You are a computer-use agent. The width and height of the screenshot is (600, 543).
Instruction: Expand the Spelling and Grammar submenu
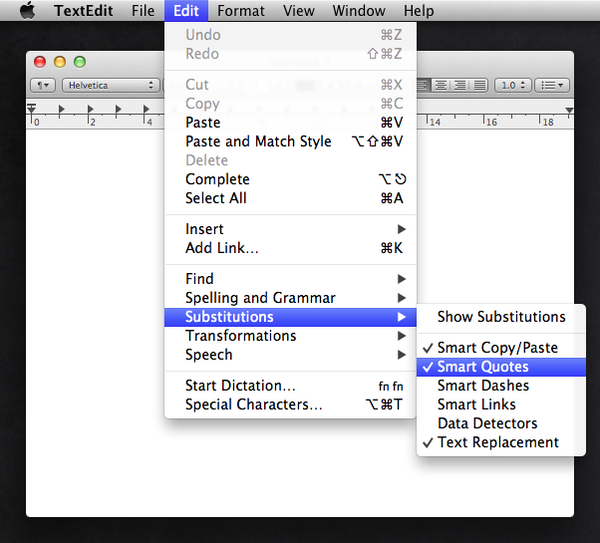tap(290, 298)
